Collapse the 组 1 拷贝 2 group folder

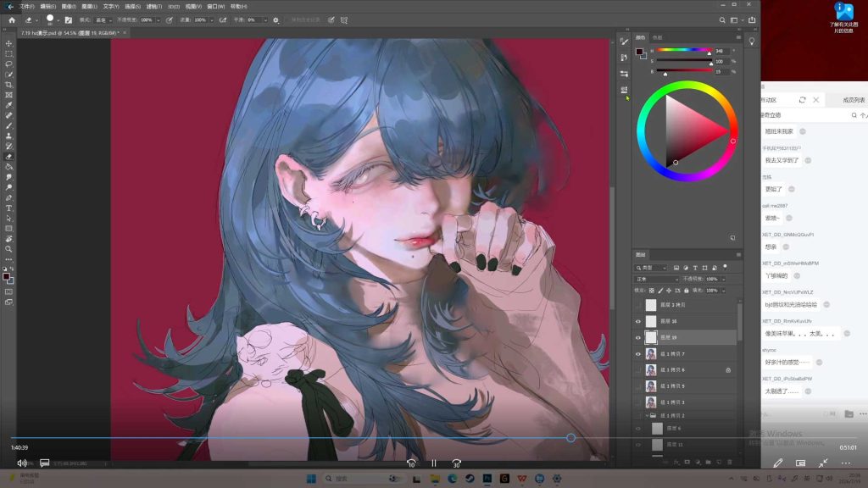pyautogui.click(x=647, y=415)
